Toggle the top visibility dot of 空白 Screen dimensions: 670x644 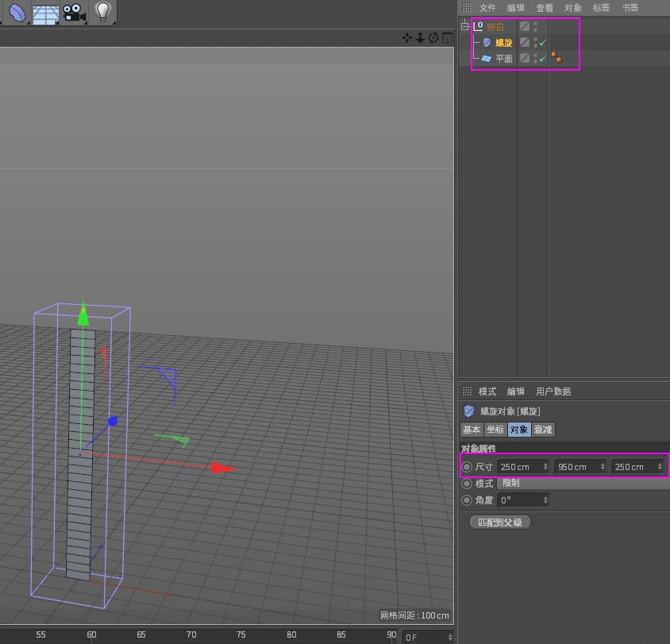click(x=535, y=23)
